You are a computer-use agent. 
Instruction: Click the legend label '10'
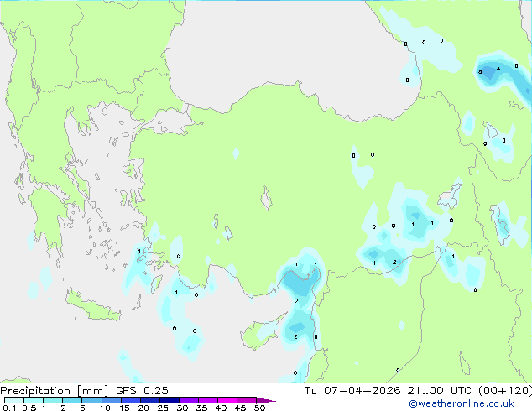pos(105,408)
